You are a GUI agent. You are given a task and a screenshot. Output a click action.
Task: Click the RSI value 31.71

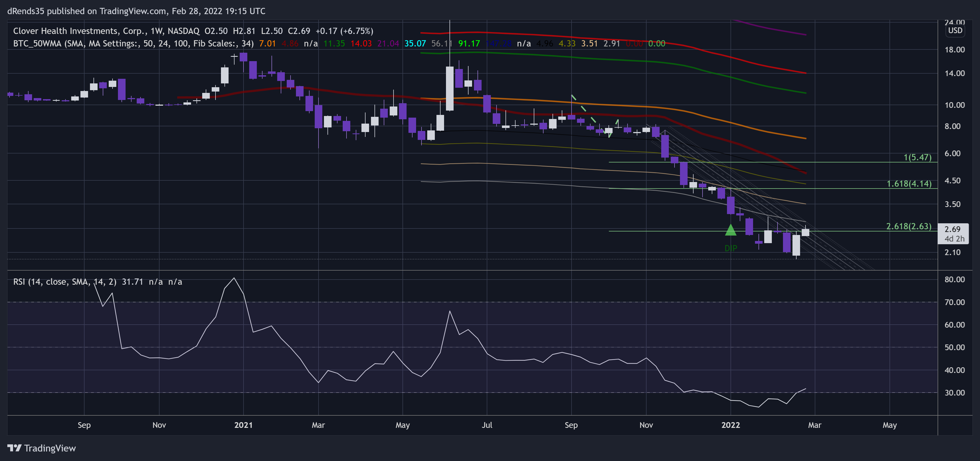point(132,282)
